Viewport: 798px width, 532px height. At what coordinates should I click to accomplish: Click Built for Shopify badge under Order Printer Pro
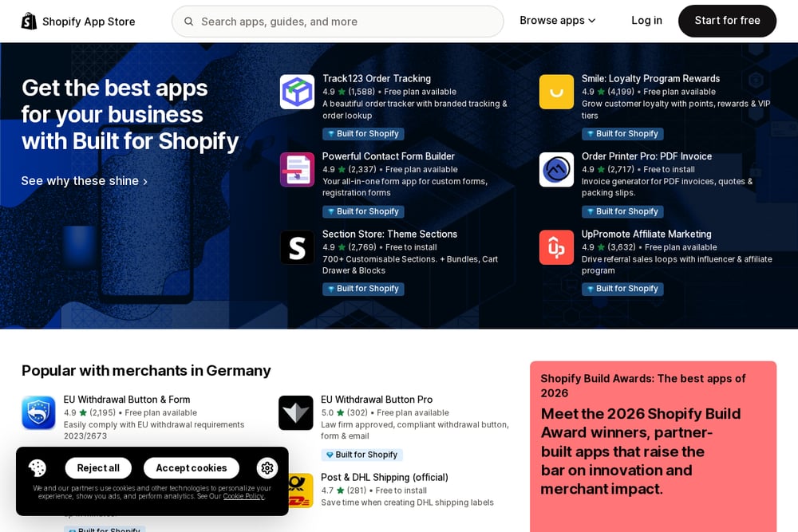(x=622, y=211)
